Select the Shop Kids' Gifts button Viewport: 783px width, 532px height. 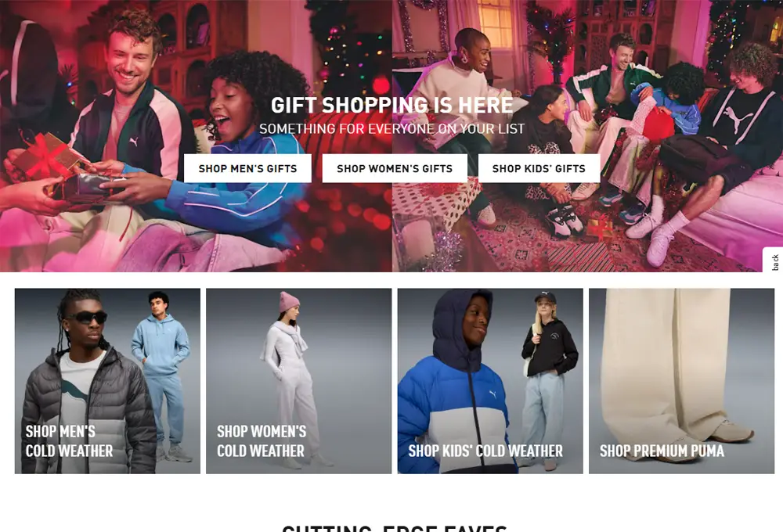point(539,168)
